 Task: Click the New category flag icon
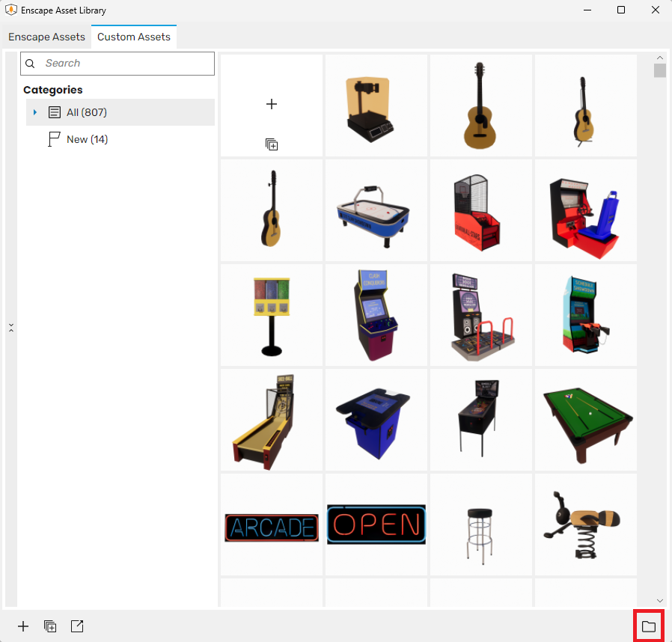[x=54, y=139]
